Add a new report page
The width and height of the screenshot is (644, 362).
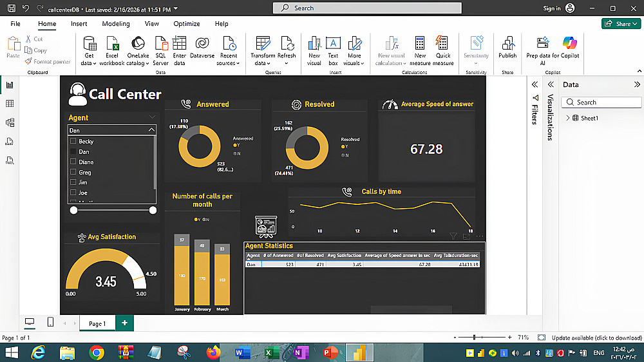tap(124, 323)
